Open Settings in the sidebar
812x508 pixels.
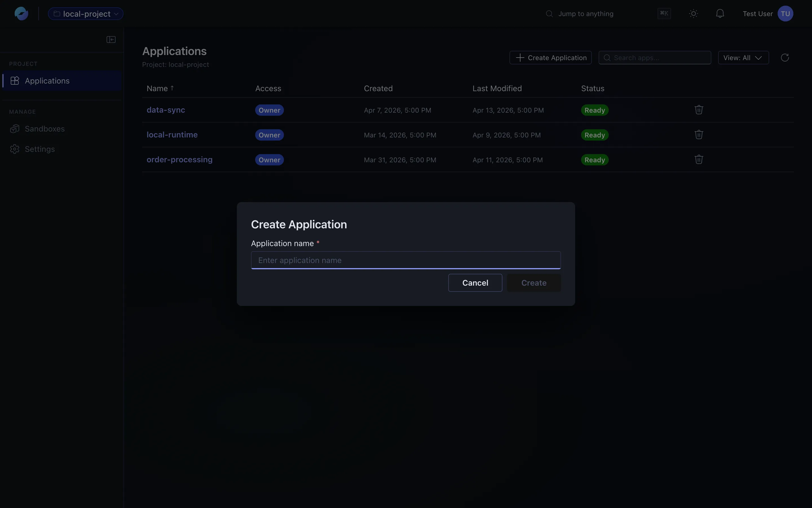click(62, 149)
